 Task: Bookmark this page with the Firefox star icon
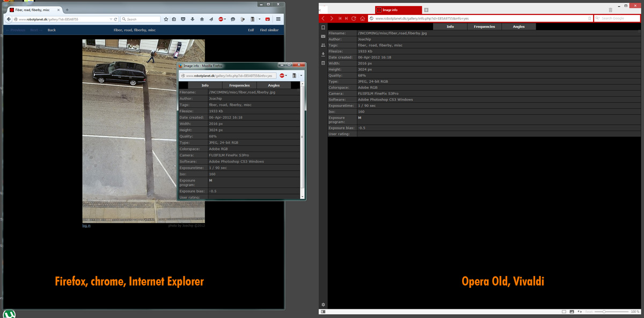(x=166, y=19)
